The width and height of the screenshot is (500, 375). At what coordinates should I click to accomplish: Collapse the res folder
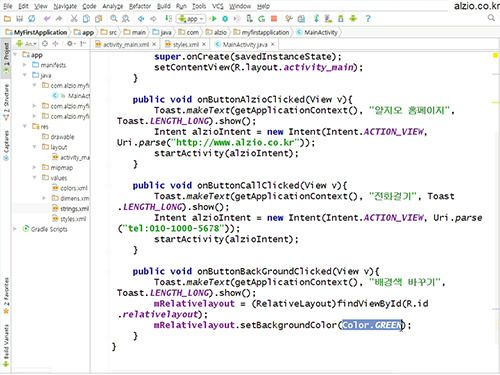[24, 126]
